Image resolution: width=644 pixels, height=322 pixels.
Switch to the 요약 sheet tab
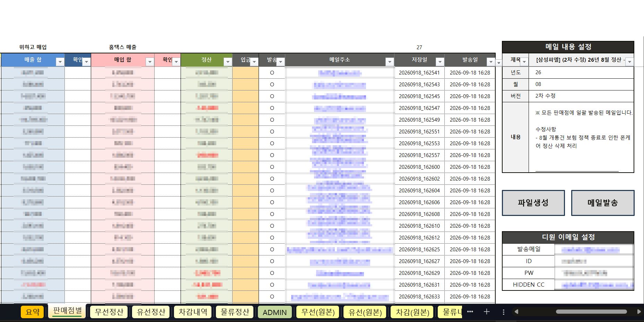(x=33, y=312)
